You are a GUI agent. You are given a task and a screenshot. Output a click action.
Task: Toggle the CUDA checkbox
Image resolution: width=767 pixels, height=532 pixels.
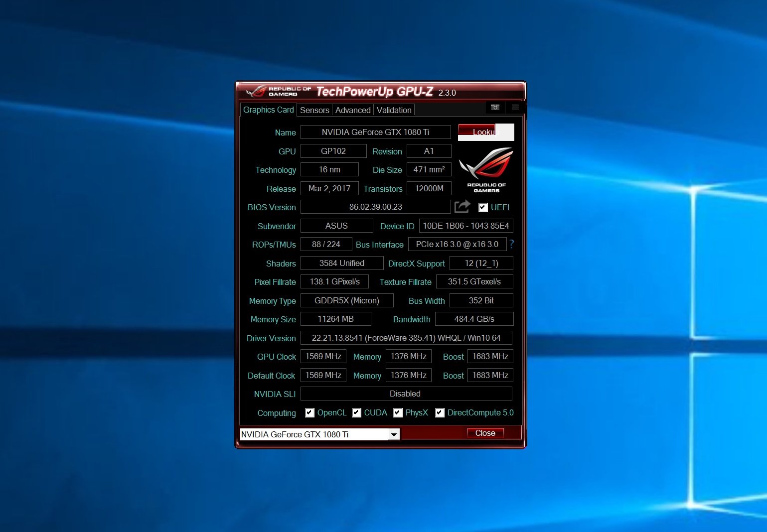[356, 412]
